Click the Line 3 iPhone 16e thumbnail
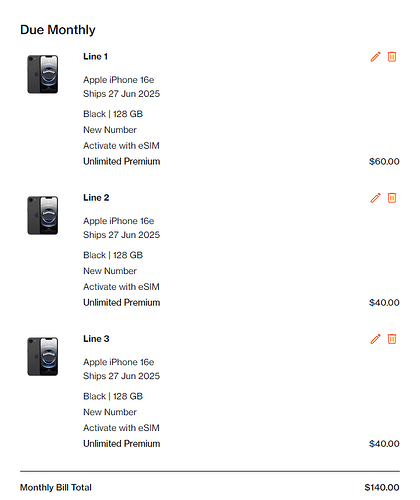This screenshot has height=500, width=420. [x=43, y=356]
